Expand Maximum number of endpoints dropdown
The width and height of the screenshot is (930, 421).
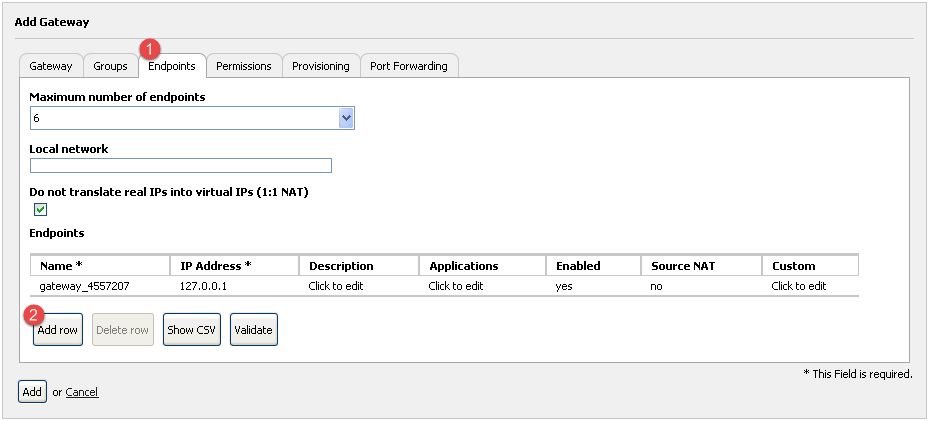pos(192,118)
